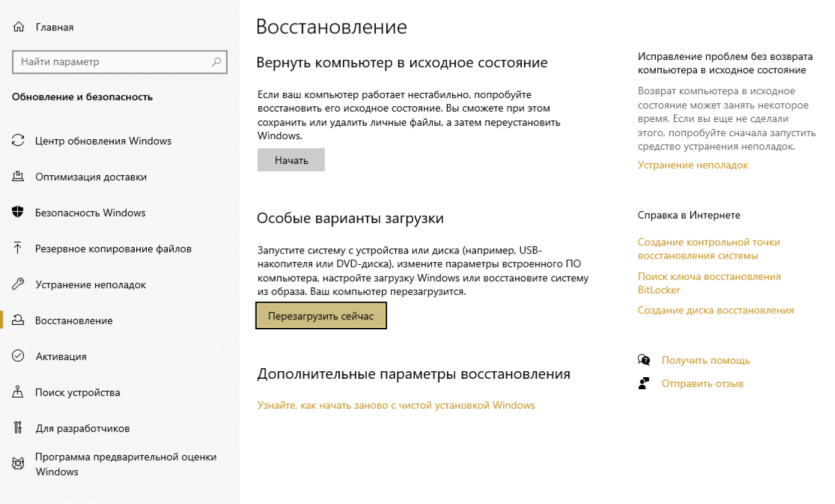Image resolution: width=835 pixels, height=504 pixels.
Task: Click the Начать reset button
Action: click(x=291, y=160)
